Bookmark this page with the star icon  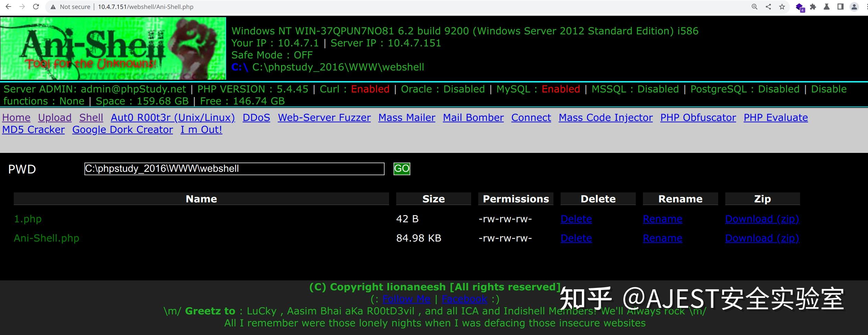click(x=782, y=7)
